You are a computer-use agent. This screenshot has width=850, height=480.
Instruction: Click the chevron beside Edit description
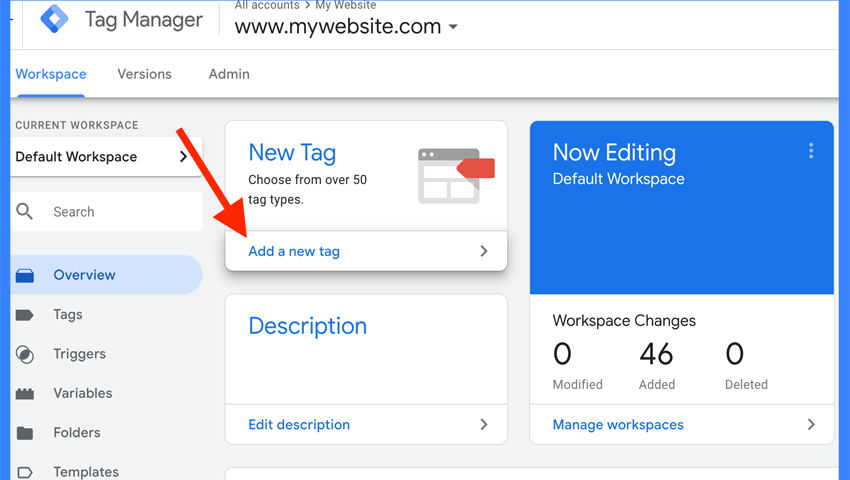click(484, 425)
